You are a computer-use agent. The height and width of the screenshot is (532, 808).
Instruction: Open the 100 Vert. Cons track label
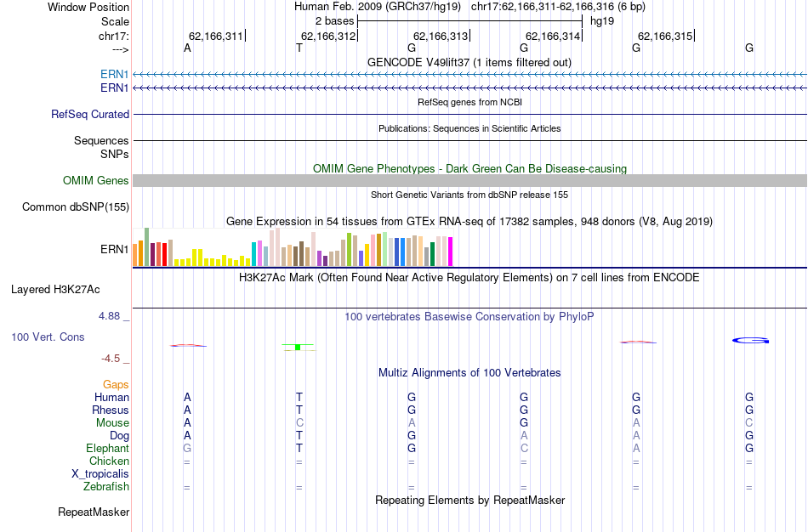click(x=48, y=337)
